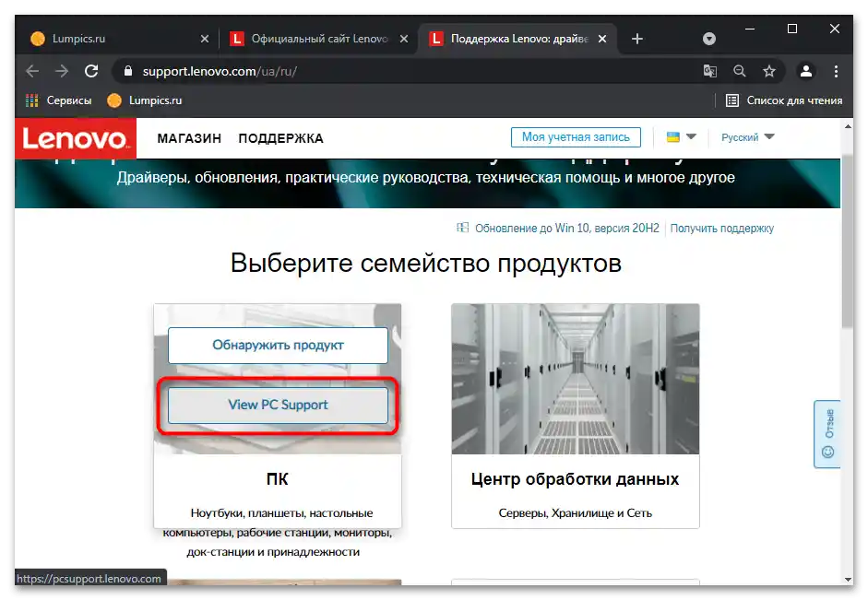Image resolution: width=868 pixels, height=600 pixels.
Task: Close the Поддержка Lenovo tab
Action: click(603, 39)
